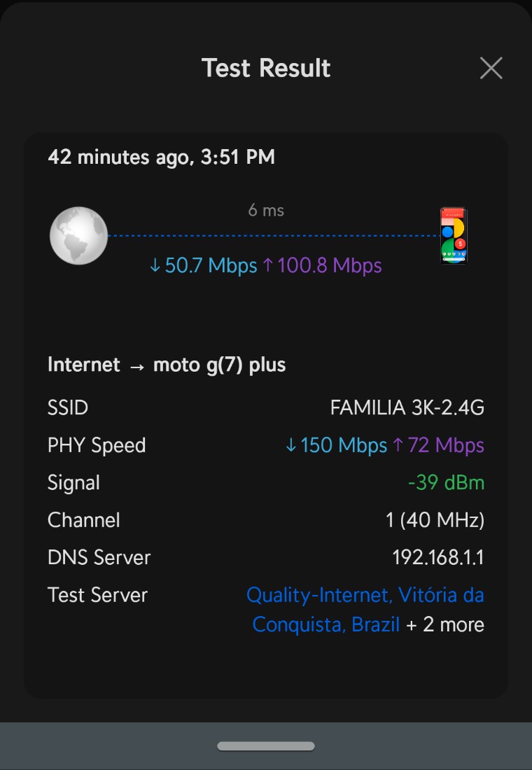Tap the Test Result title
This screenshot has height=770, width=532.
266,69
